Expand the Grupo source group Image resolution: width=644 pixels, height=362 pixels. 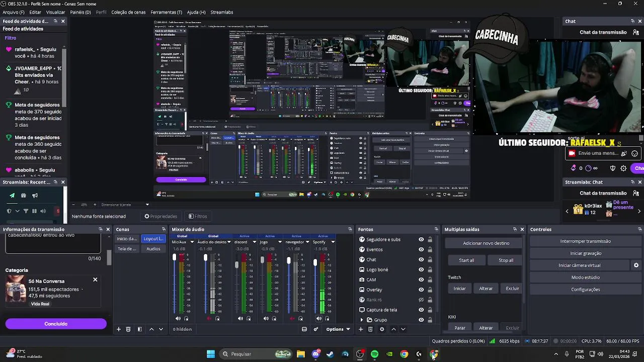click(x=362, y=320)
